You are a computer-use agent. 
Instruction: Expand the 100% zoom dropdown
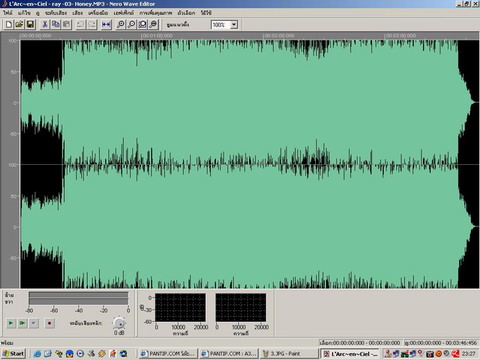[x=234, y=25]
